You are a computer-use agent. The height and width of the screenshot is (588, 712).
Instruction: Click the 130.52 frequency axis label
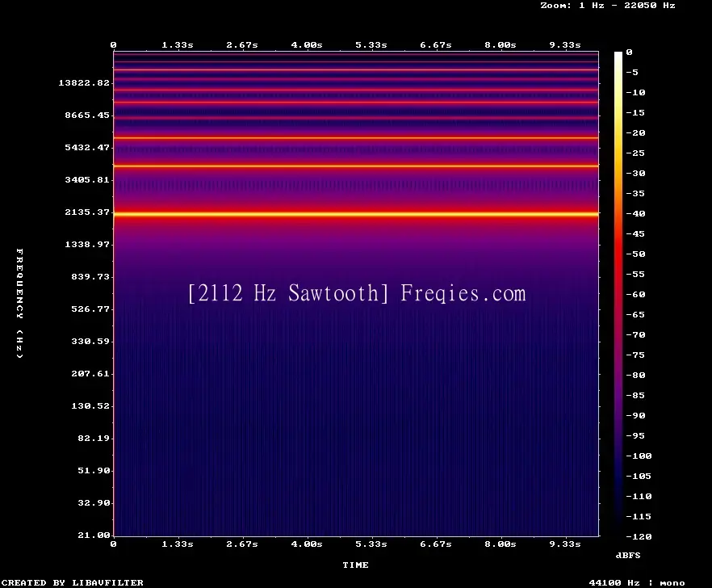click(90, 405)
